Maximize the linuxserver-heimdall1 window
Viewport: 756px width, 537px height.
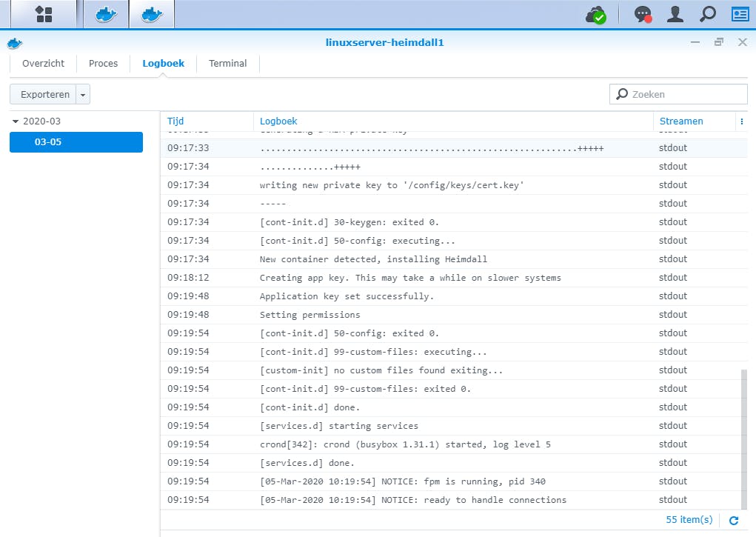tap(718, 42)
